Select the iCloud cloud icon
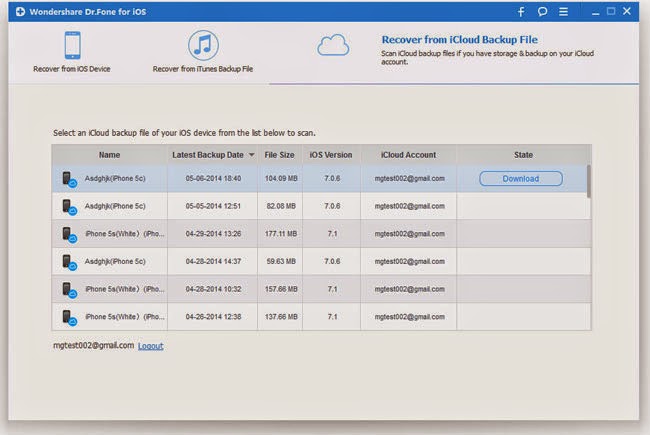650x435 pixels. click(x=333, y=45)
